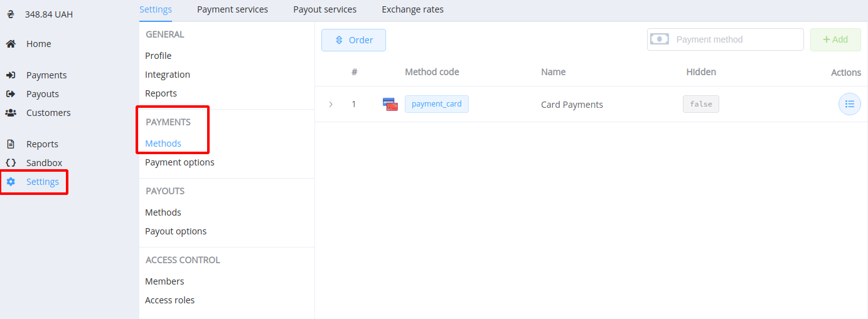
Task: Click the Settings gear icon
Action: point(11,182)
